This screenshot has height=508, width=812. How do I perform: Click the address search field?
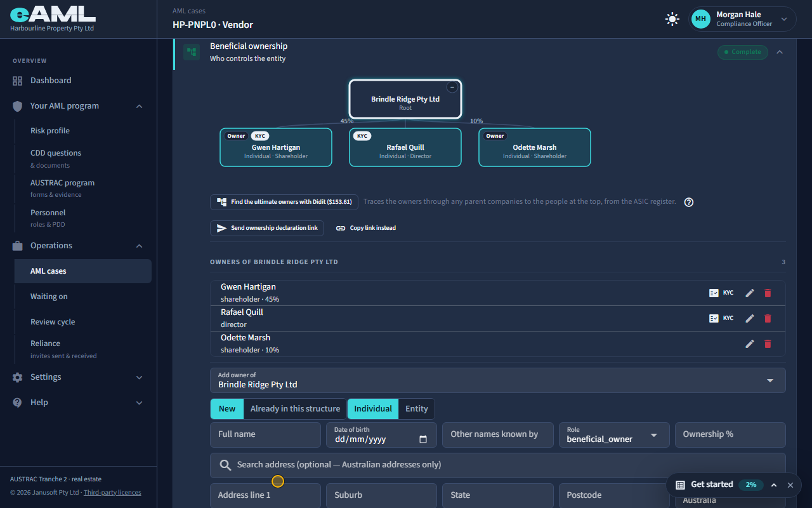[498, 465]
